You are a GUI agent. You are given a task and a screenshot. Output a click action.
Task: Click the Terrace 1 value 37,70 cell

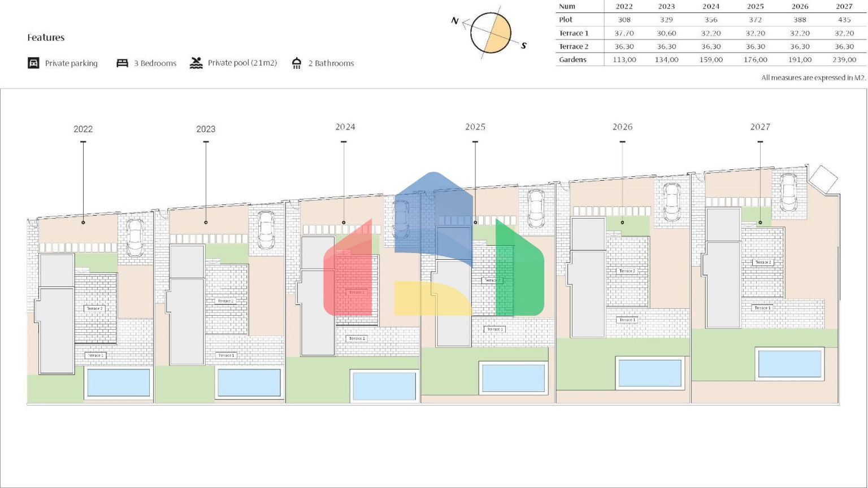(x=624, y=33)
